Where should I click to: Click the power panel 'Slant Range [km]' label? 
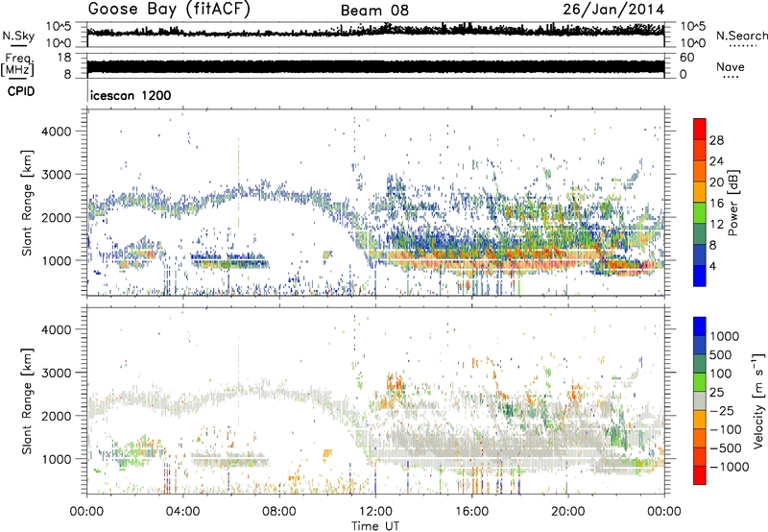[27, 203]
